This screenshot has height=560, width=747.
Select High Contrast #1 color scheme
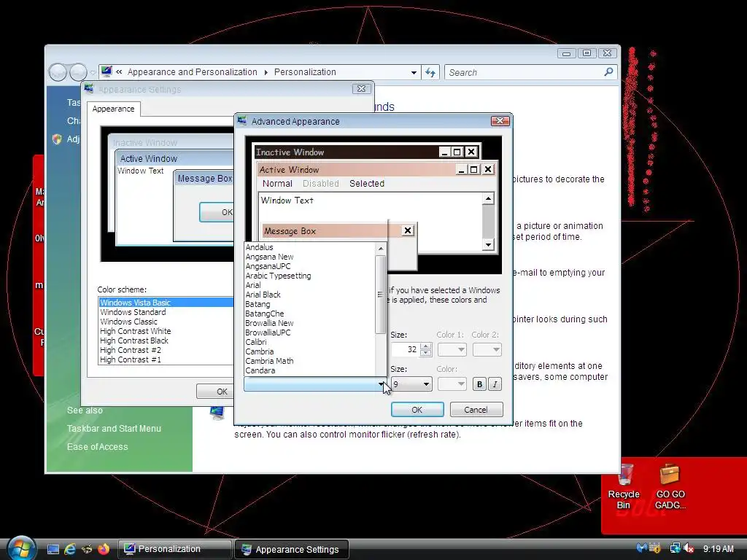tap(166, 359)
